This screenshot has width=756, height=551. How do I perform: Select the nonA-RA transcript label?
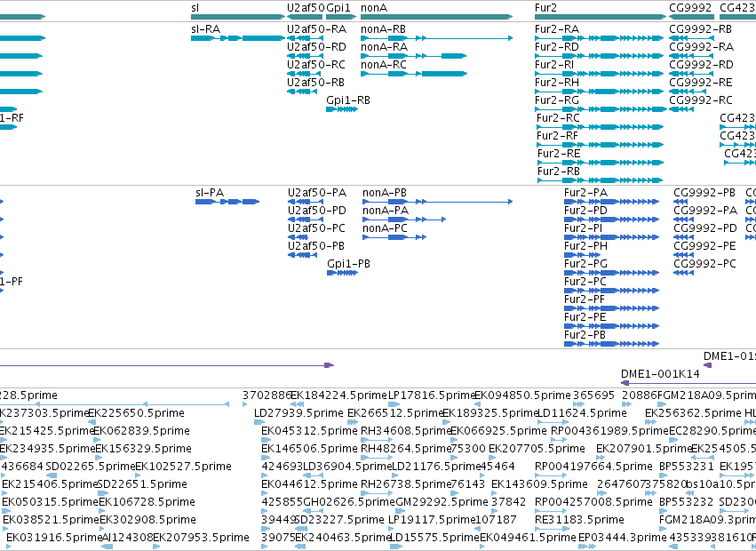(385, 47)
